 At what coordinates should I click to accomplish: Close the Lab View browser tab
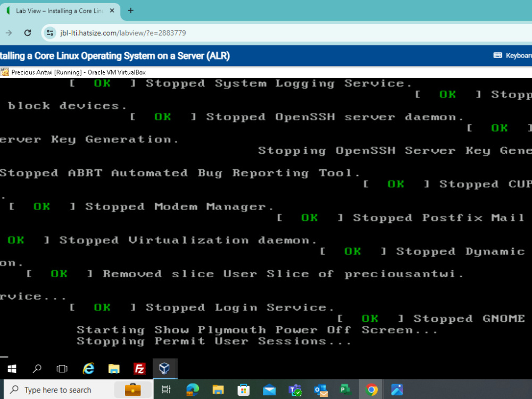tap(112, 11)
